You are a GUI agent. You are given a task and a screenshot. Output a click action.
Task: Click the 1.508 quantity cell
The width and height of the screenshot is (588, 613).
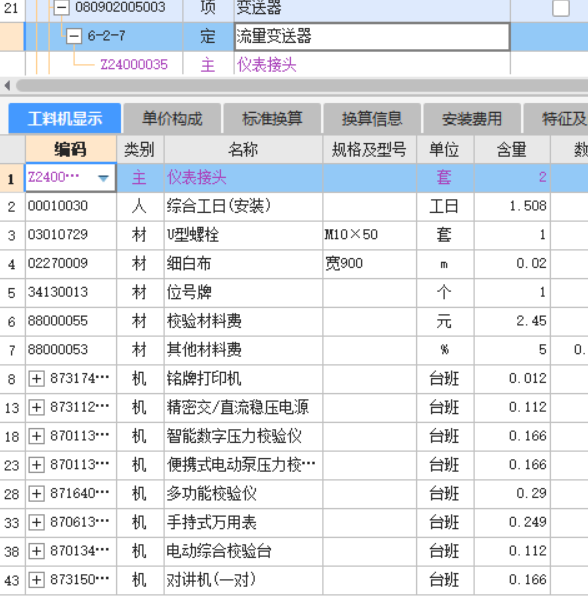point(512,206)
